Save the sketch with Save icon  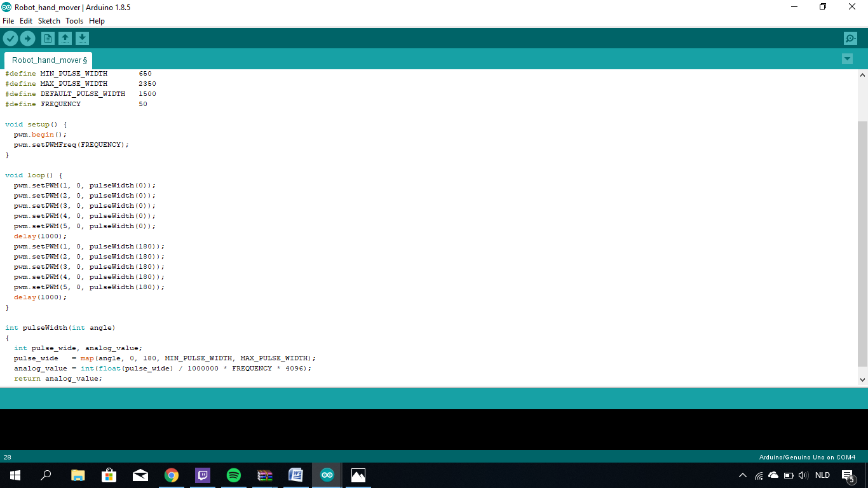82,39
